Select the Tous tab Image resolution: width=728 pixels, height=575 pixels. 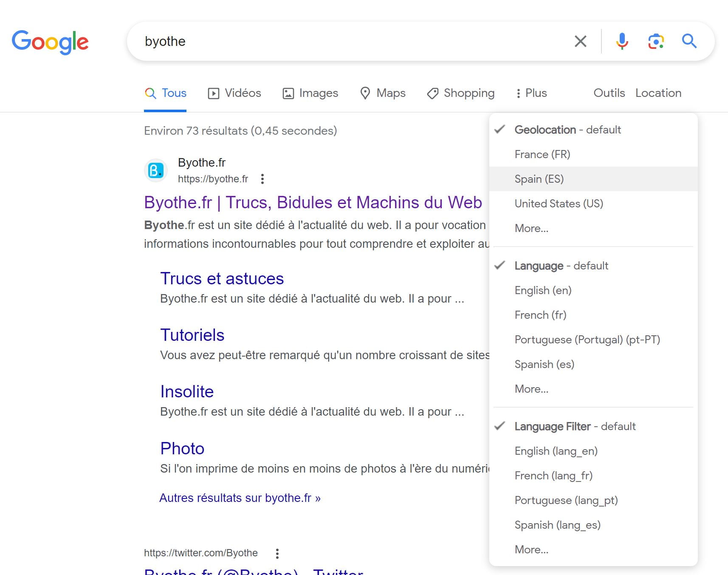pyautogui.click(x=165, y=93)
